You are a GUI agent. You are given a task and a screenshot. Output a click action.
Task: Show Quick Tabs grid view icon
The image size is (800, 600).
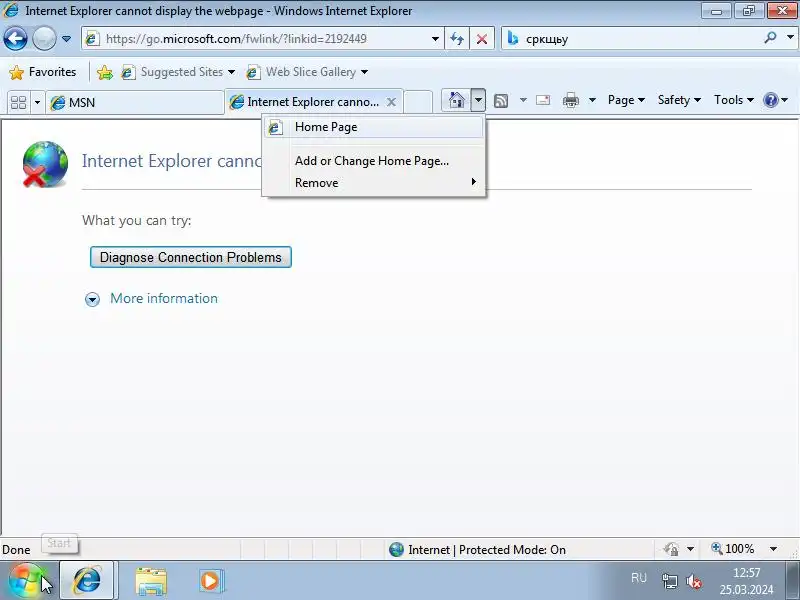[x=18, y=103]
